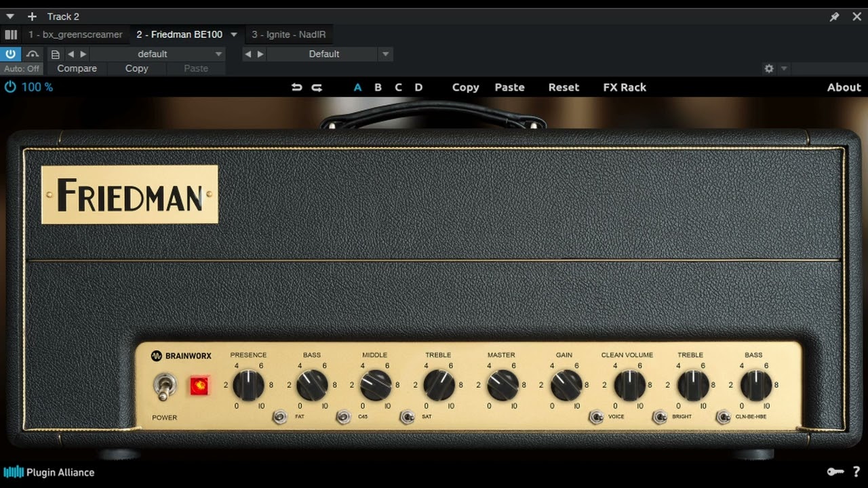868x488 pixels.
Task: Open the About menu
Action: tap(844, 87)
